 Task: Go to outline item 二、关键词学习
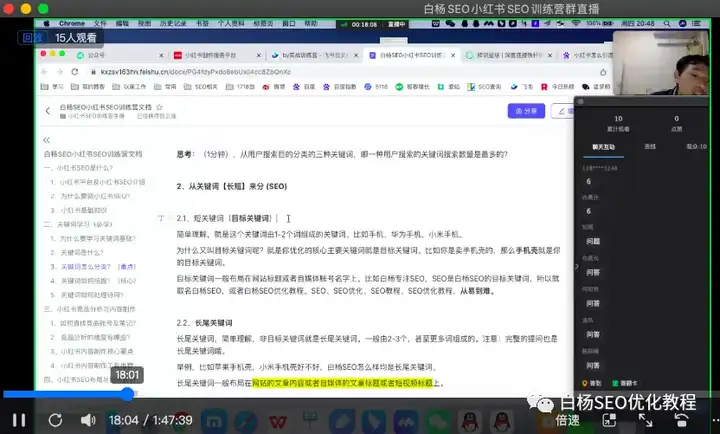[x=78, y=225]
